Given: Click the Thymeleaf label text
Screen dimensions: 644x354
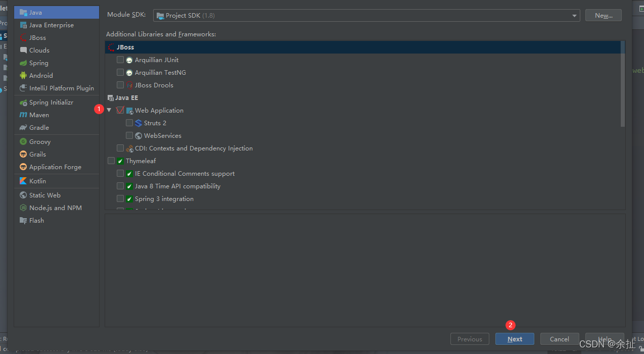Looking at the screenshot, I should point(141,161).
